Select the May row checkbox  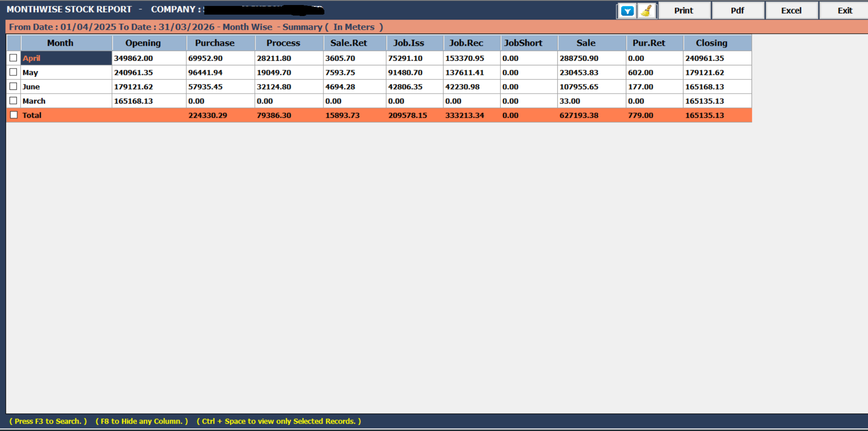[14, 72]
